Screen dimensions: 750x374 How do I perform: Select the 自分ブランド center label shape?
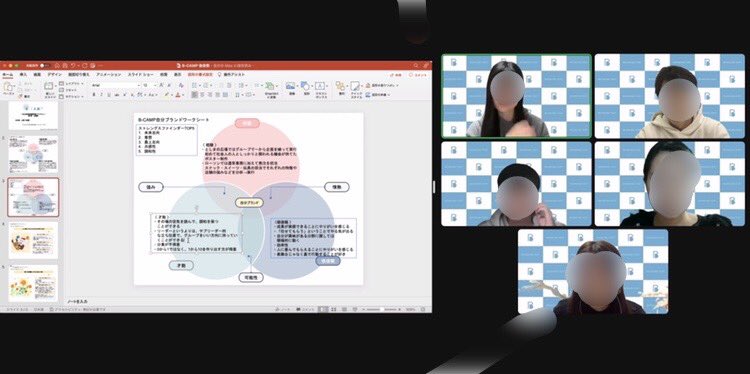(x=249, y=203)
